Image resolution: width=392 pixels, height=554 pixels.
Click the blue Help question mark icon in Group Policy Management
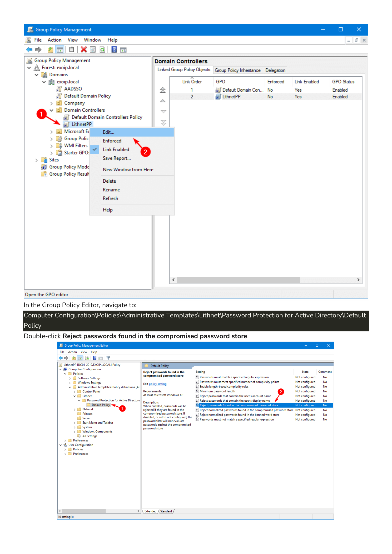click(x=114, y=49)
